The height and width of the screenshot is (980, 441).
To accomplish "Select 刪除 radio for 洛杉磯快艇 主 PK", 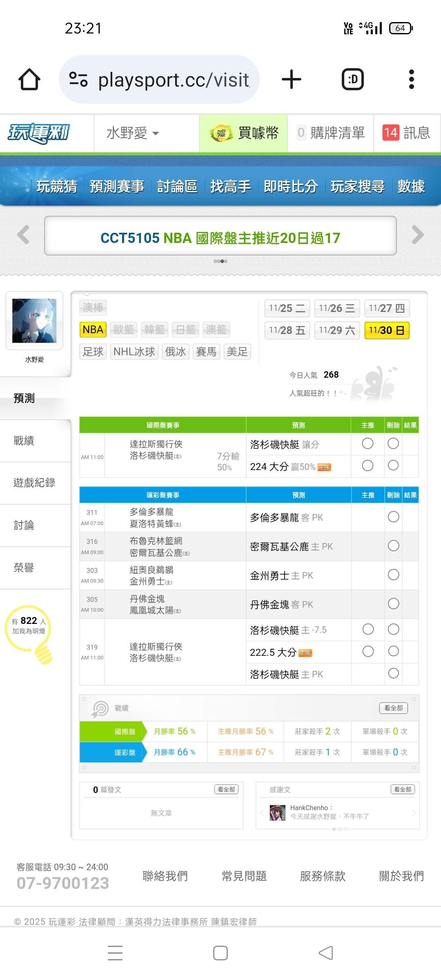I will [x=393, y=673].
